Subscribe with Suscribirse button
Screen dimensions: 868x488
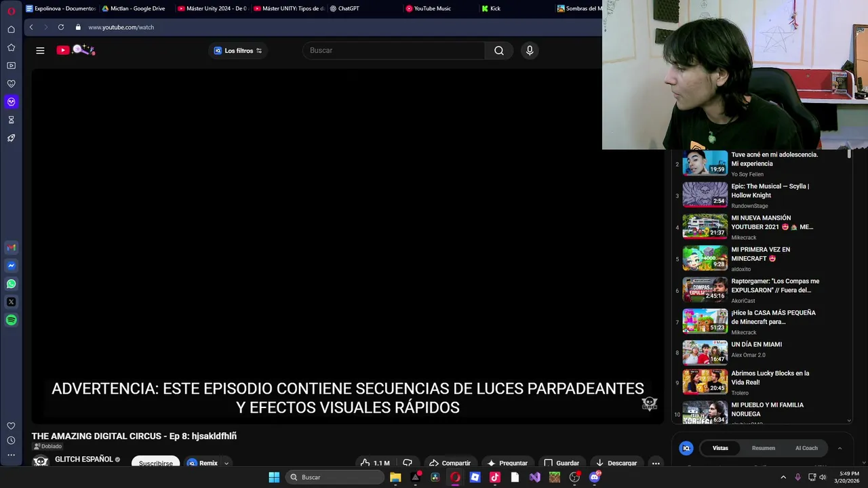click(x=155, y=463)
